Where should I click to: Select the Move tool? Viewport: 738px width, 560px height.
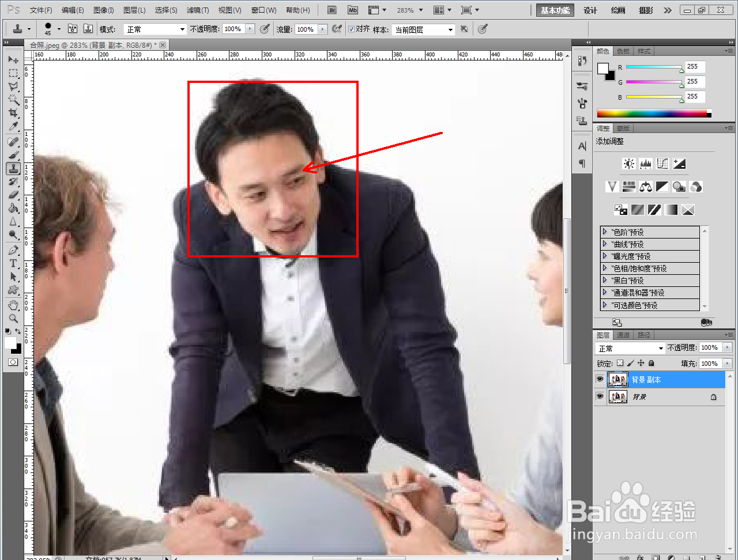(x=13, y=60)
